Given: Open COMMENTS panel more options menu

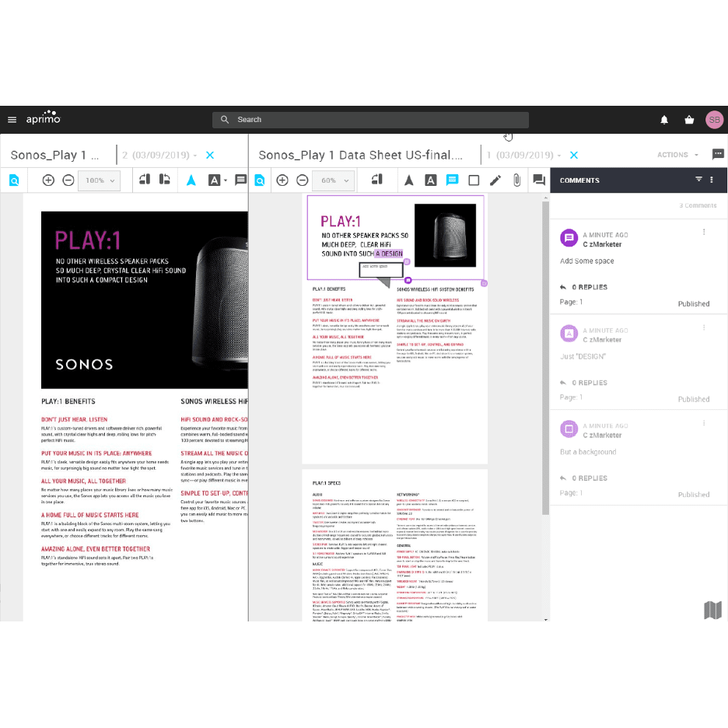Looking at the screenshot, I should coord(712,180).
